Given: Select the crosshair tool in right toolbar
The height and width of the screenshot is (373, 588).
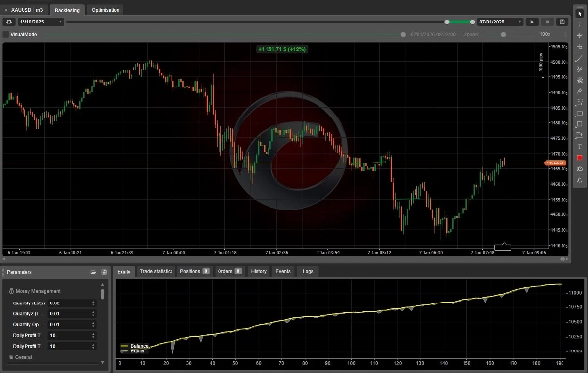Looking at the screenshot, I should 580,35.
